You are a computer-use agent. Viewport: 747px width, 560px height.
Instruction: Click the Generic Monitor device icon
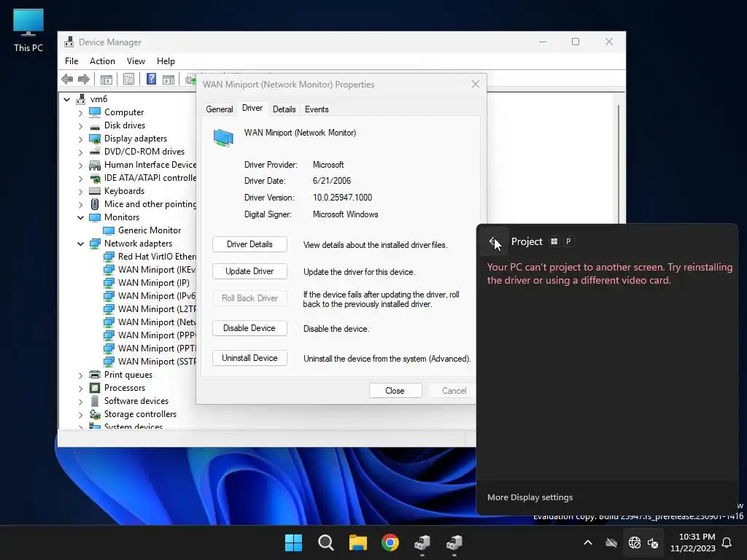[109, 230]
